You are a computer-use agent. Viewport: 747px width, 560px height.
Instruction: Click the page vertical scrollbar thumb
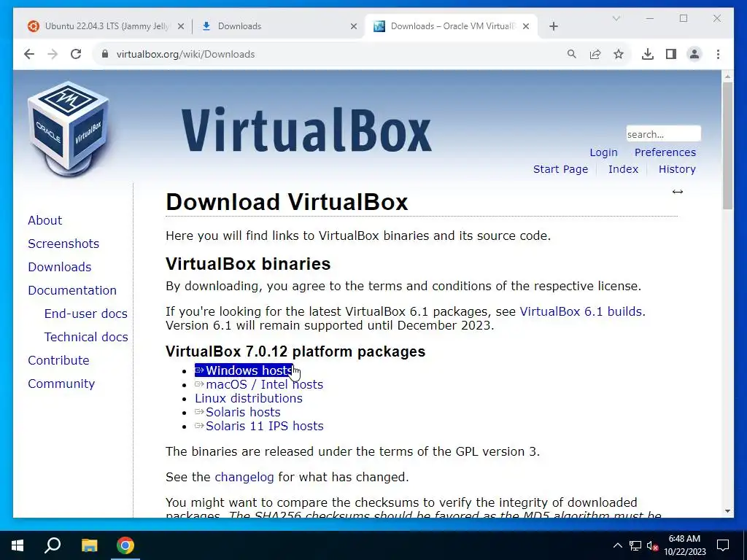[x=727, y=145]
